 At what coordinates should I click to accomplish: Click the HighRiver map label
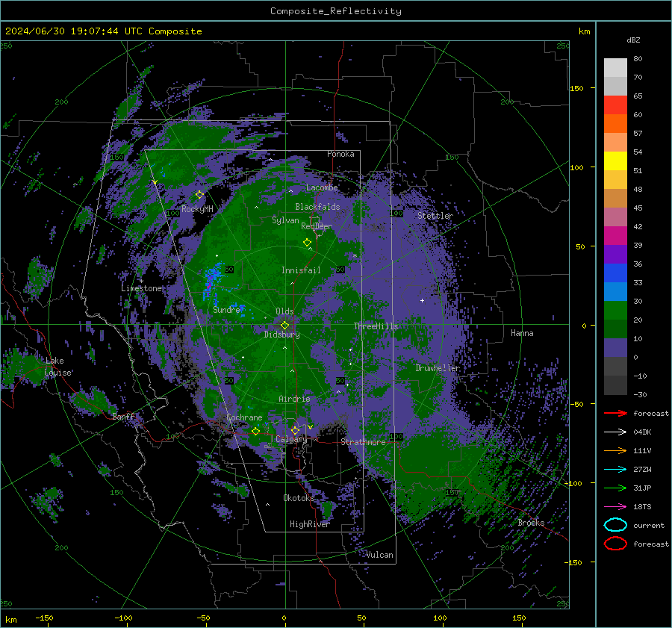point(310,524)
